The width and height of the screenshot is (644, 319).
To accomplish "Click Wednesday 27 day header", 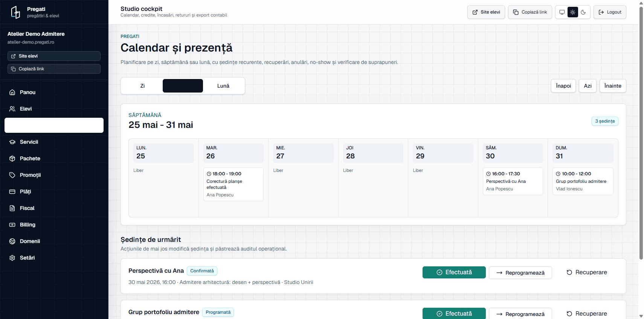I will pos(303,153).
